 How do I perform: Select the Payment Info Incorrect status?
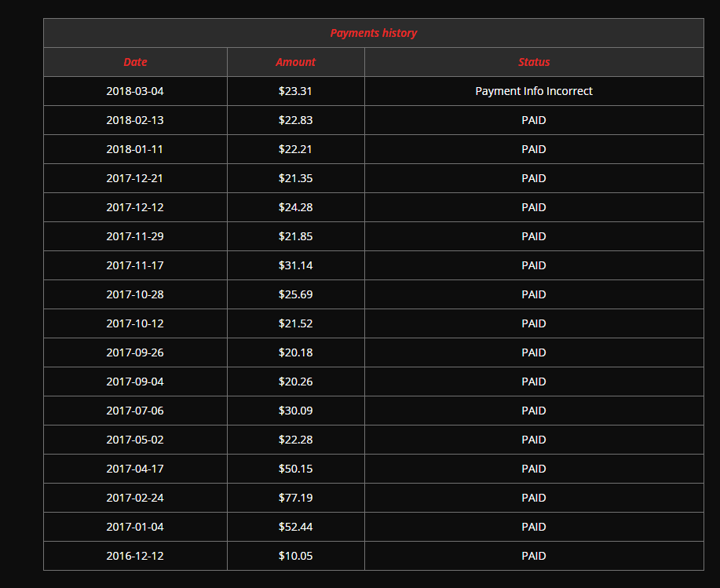[533, 91]
